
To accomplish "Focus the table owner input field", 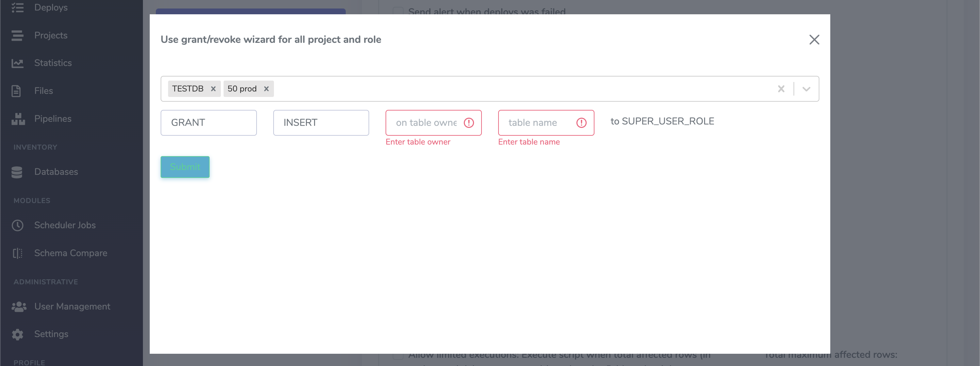I will pyautogui.click(x=426, y=122).
